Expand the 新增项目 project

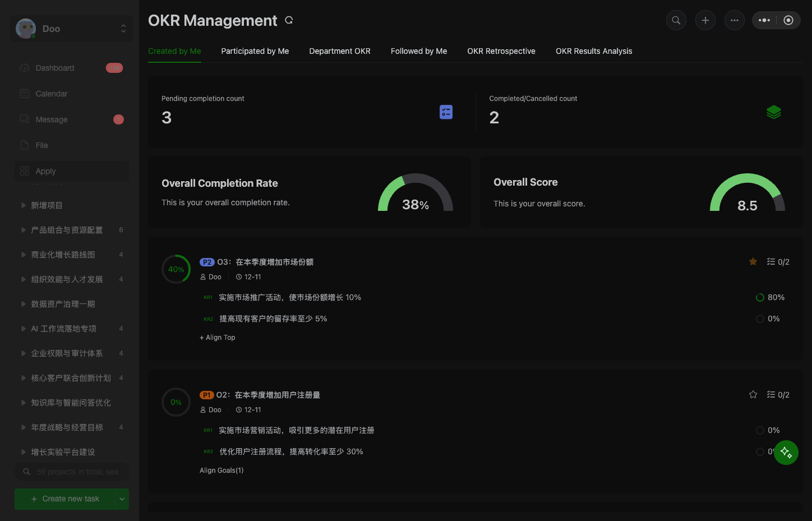point(24,205)
